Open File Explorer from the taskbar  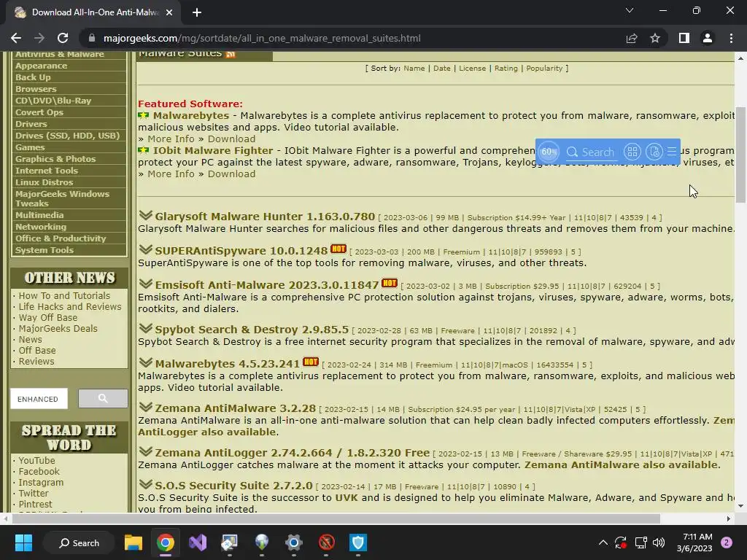[x=133, y=542]
